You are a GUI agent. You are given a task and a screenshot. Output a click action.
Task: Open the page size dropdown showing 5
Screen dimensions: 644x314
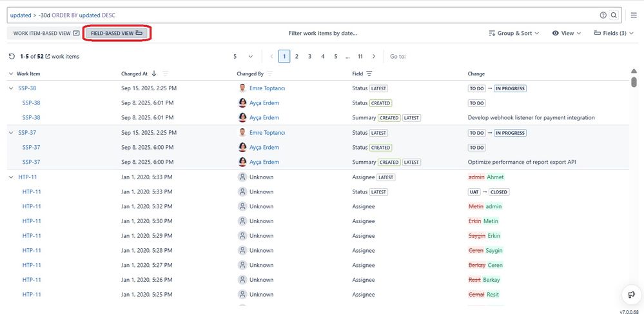coord(243,57)
